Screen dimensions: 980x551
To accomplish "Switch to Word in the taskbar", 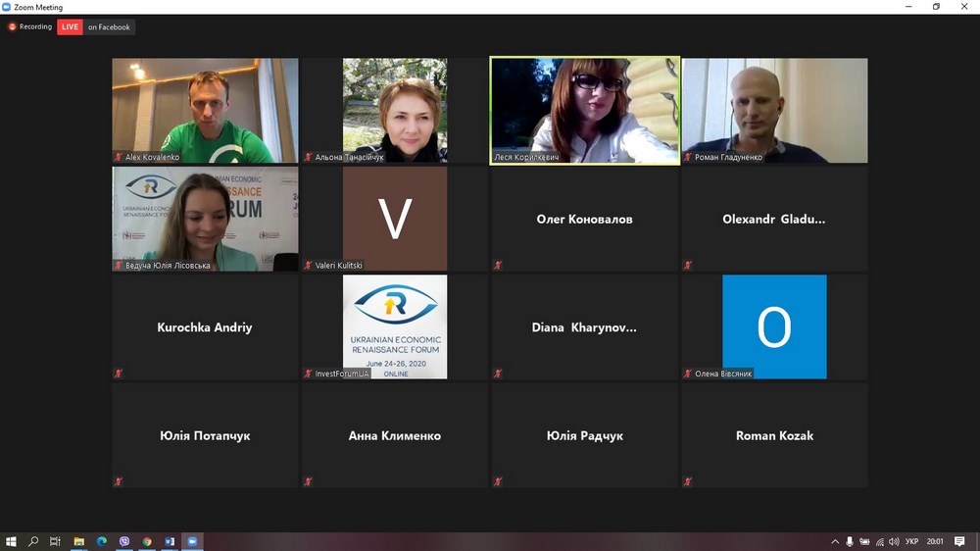I will pos(170,541).
